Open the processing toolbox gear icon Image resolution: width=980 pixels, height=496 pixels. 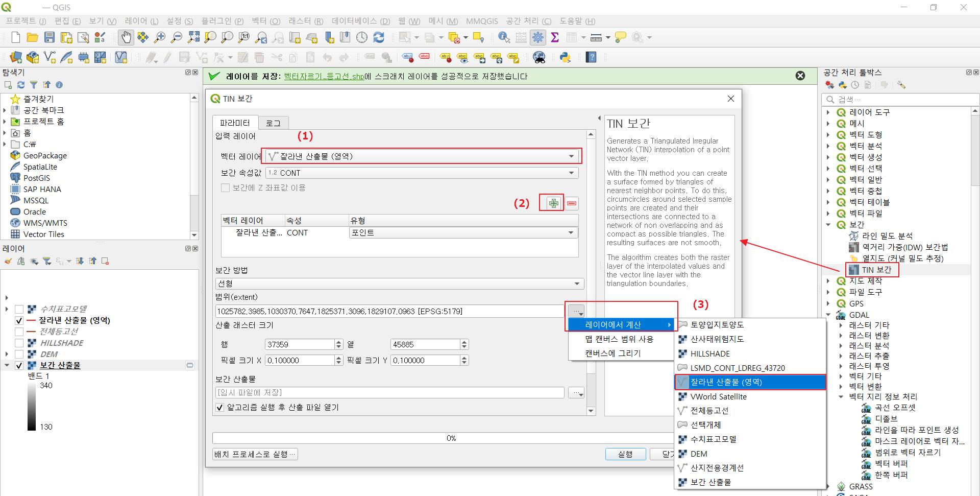[x=538, y=37]
